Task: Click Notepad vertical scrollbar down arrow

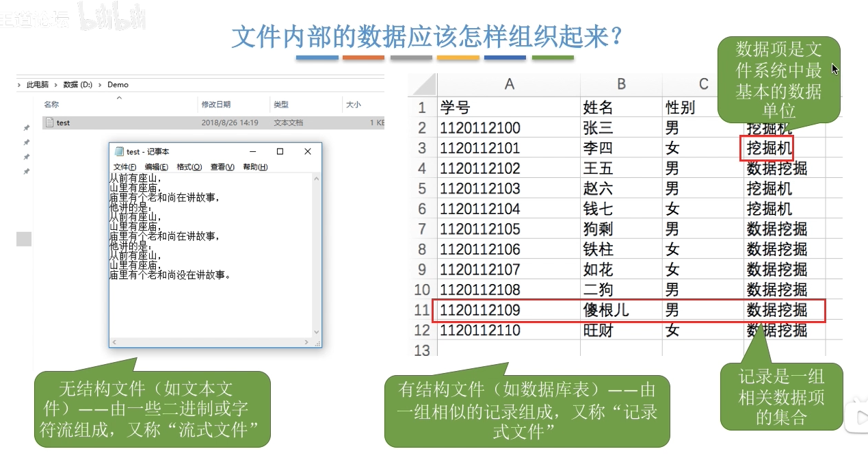Action: pyautogui.click(x=317, y=332)
